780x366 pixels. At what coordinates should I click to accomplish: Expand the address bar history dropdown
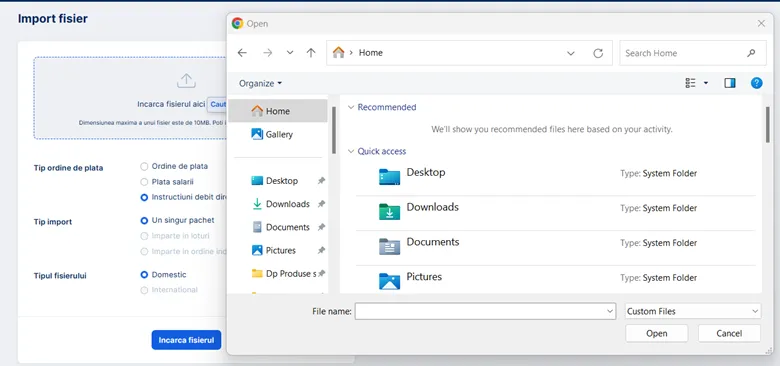[571, 53]
